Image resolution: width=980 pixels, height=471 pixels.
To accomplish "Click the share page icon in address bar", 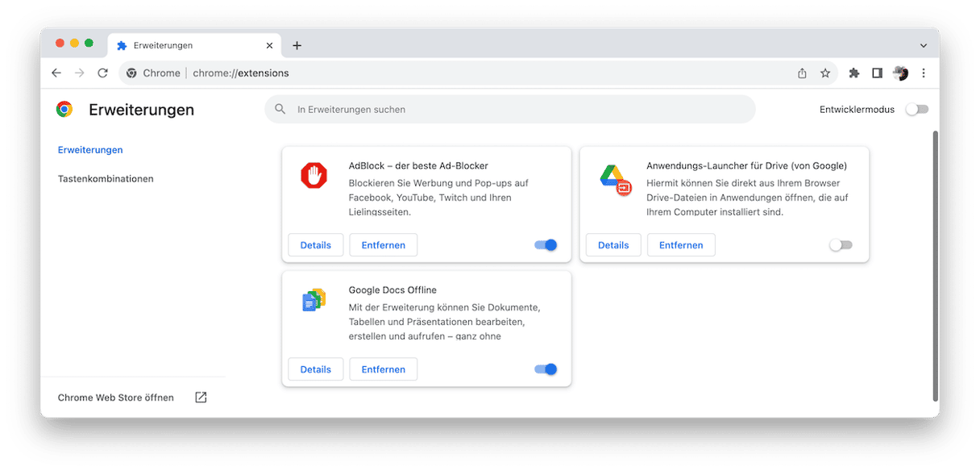I will pos(802,73).
